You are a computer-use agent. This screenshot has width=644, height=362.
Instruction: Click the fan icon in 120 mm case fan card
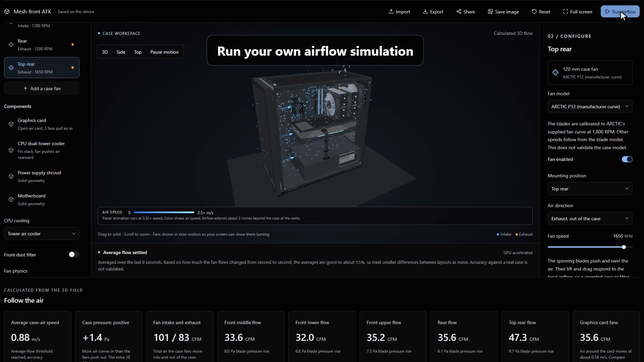pyautogui.click(x=555, y=72)
